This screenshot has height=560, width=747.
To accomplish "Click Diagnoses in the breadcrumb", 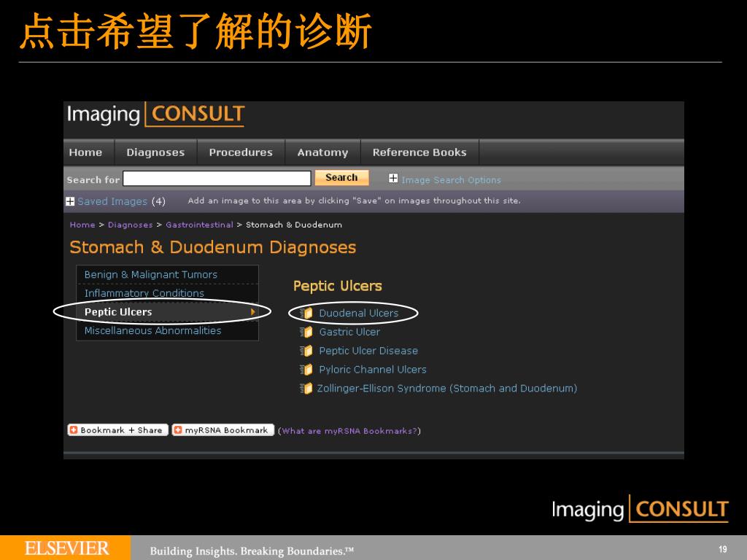I will 130,225.
